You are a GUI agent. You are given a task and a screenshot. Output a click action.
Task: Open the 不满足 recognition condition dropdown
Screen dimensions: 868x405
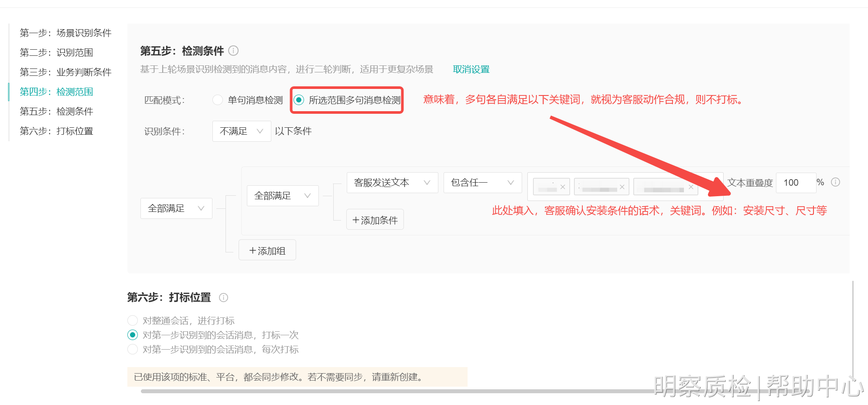242,131
